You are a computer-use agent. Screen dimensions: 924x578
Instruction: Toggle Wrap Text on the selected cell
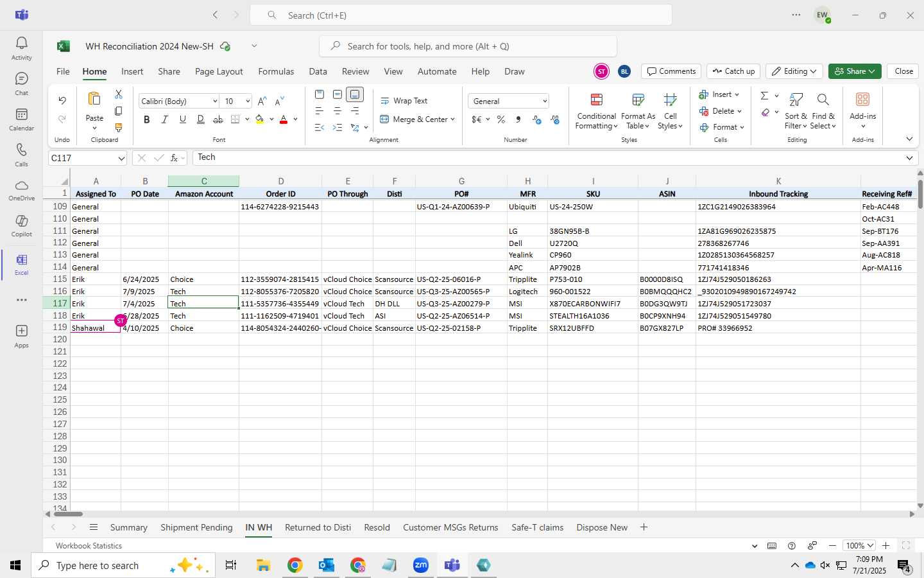coord(404,101)
